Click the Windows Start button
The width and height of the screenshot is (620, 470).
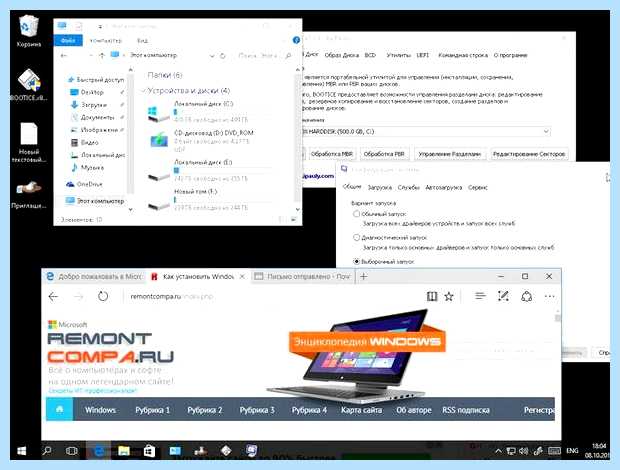point(22,451)
